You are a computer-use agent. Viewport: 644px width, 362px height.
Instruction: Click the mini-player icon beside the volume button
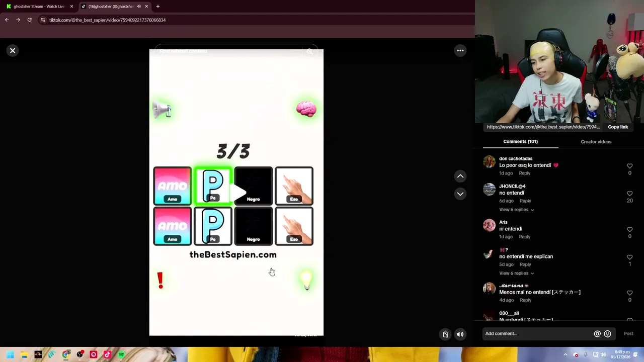pyautogui.click(x=445, y=334)
